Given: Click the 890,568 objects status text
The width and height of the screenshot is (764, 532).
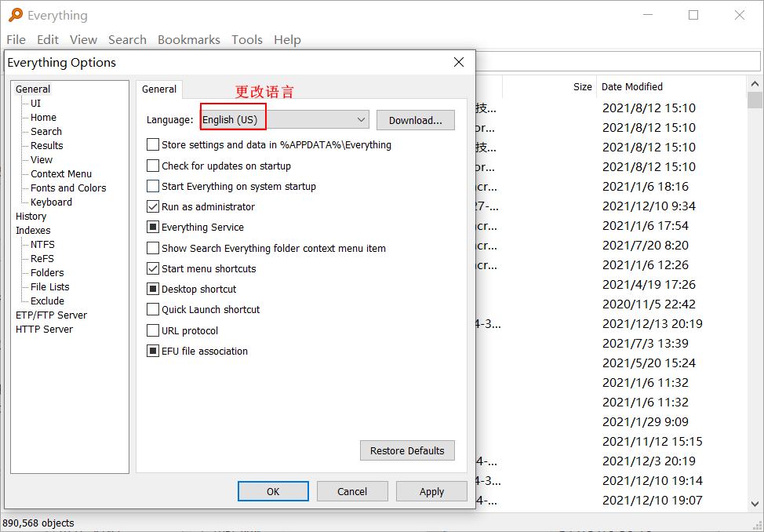Looking at the screenshot, I should [x=38, y=523].
